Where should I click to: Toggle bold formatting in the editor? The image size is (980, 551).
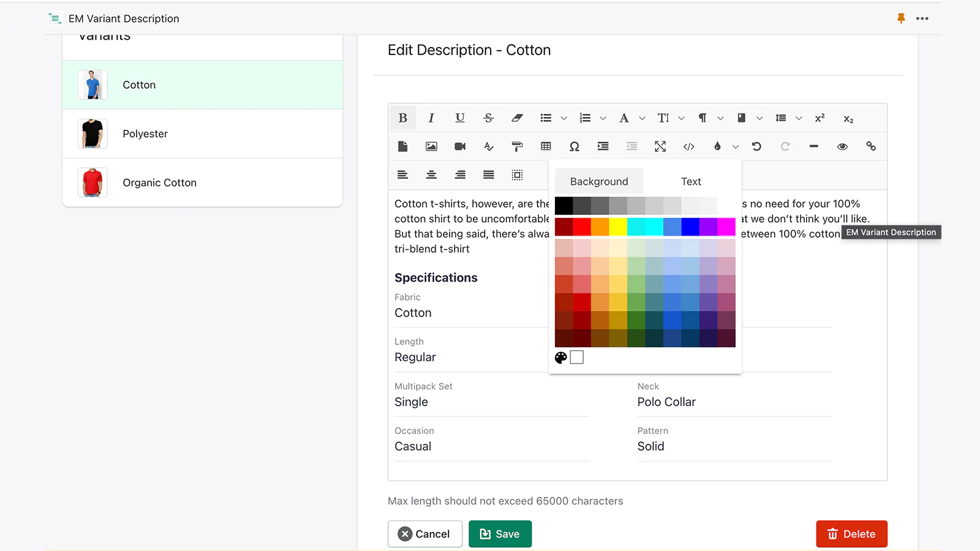tap(402, 118)
